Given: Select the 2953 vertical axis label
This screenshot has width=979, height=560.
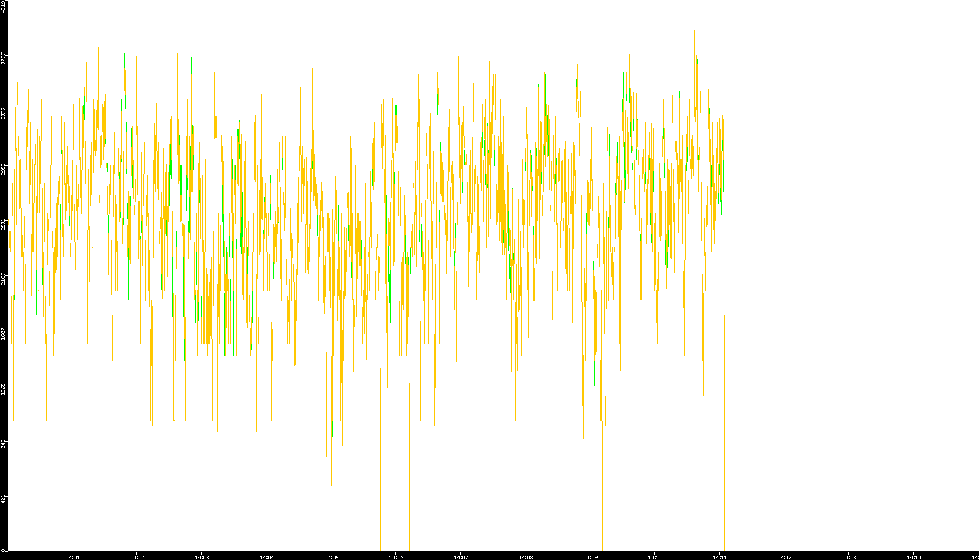Looking at the screenshot, I should [3, 169].
